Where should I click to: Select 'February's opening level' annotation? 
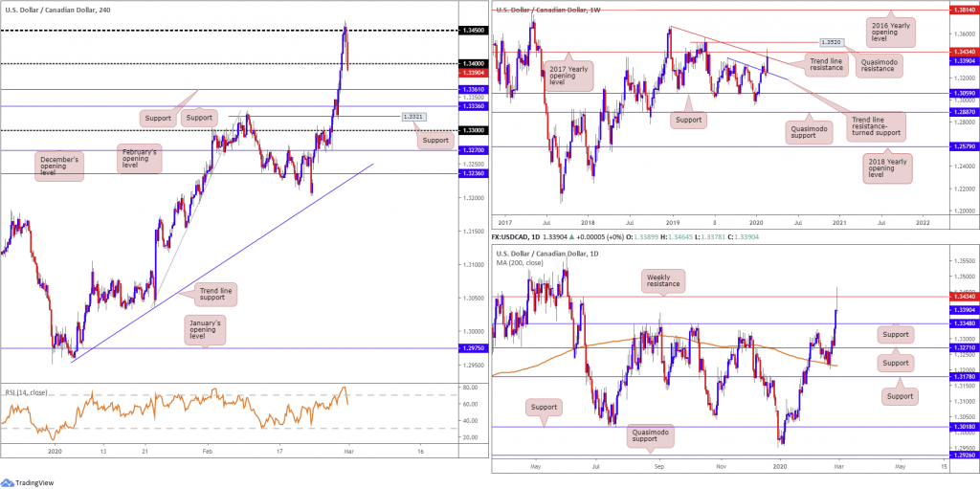coord(138,158)
